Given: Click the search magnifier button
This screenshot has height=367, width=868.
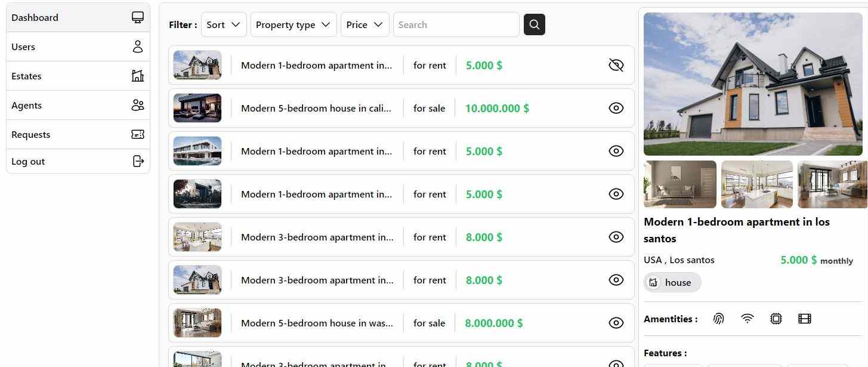Looking at the screenshot, I should point(534,24).
